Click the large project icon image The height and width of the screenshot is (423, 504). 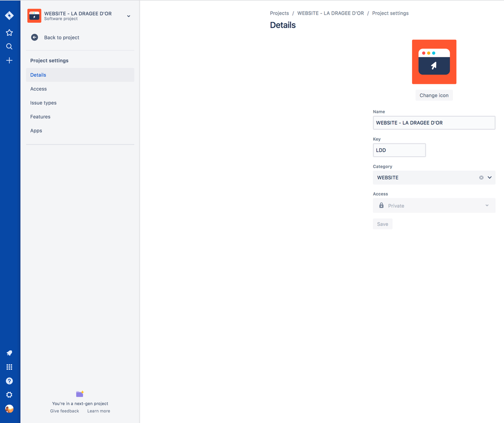tap(434, 62)
